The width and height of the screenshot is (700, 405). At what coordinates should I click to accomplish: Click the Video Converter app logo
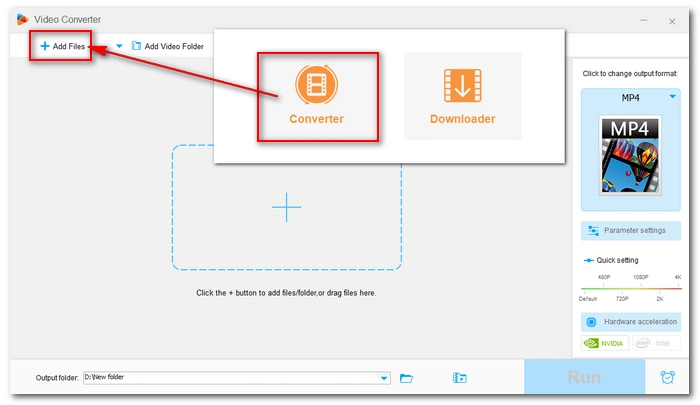(x=22, y=19)
